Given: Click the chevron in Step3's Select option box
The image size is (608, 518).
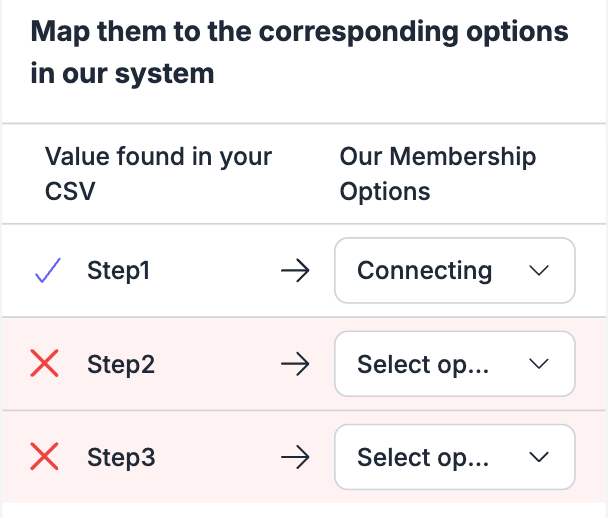Looking at the screenshot, I should (x=539, y=457).
